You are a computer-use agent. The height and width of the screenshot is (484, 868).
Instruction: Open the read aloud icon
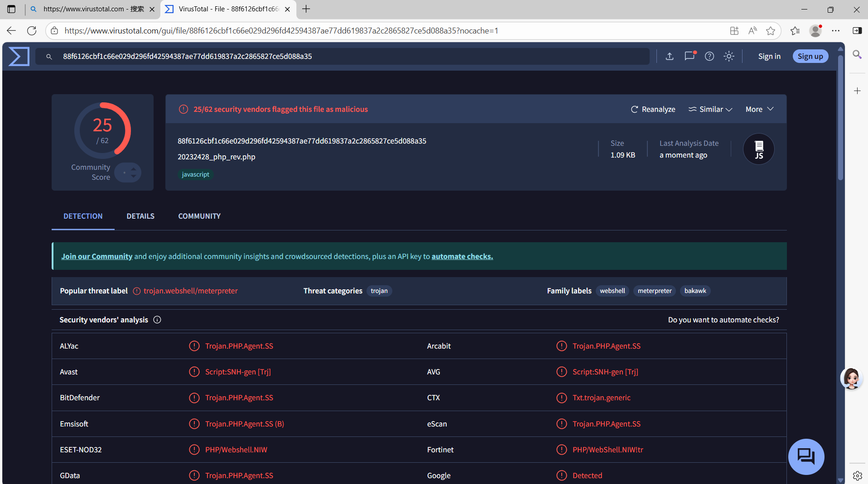pos(752,31)
